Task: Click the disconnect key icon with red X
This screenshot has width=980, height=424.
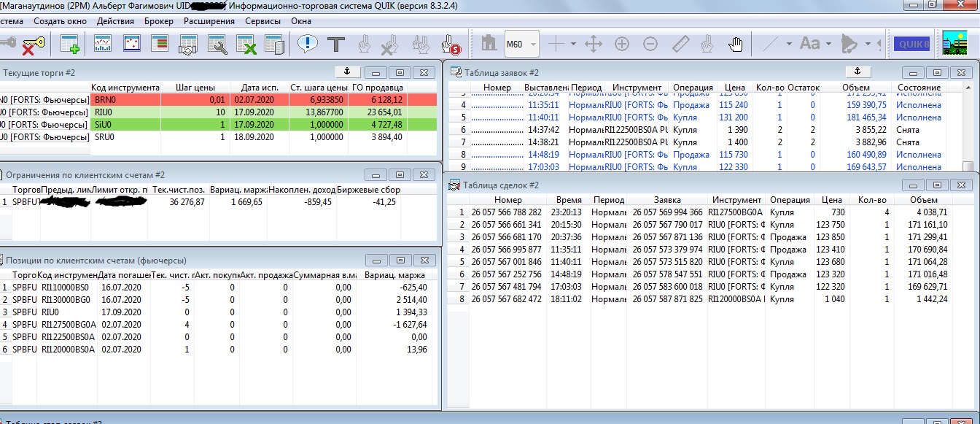Action: (x=31, y=45)
